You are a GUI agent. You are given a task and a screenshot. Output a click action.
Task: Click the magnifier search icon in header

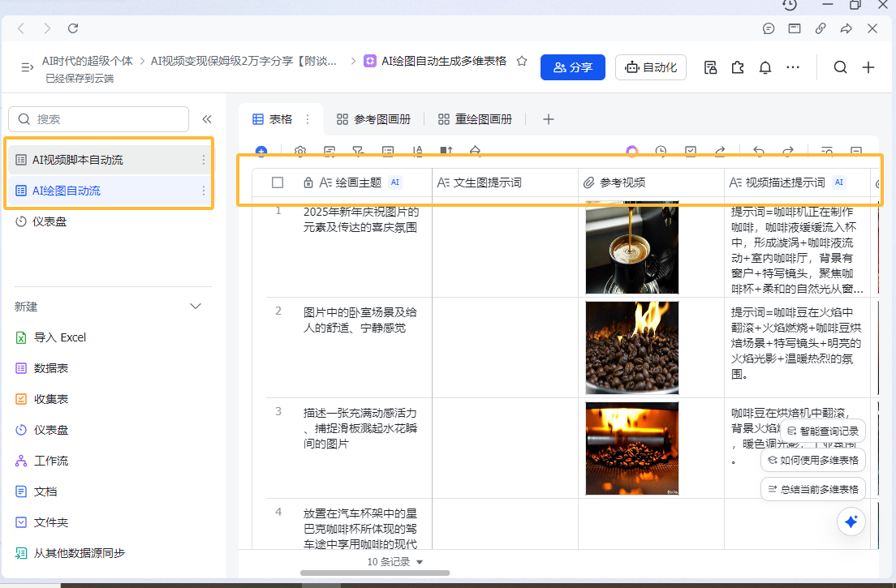tap(840, 67)
